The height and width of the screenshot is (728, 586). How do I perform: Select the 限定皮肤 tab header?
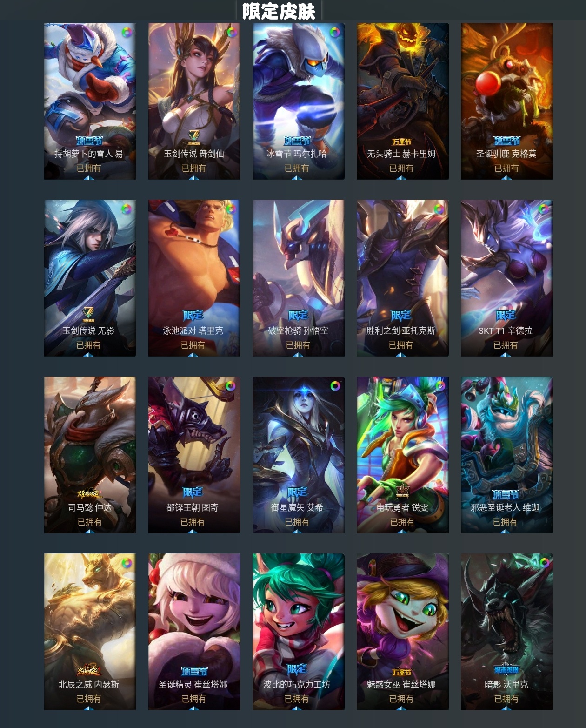click(x=279, y=11)
